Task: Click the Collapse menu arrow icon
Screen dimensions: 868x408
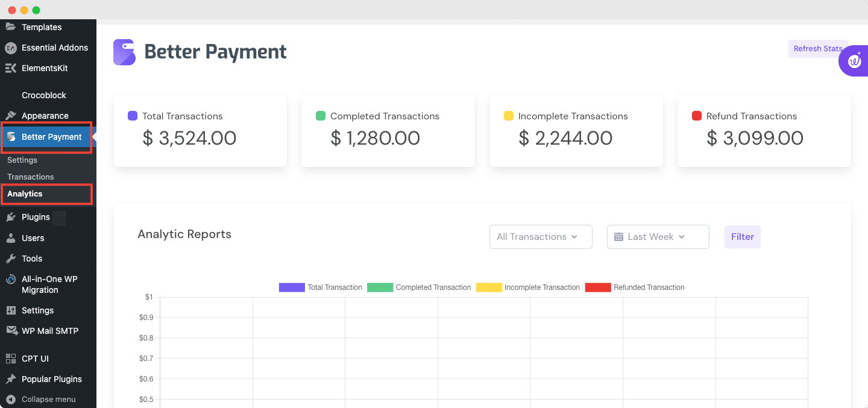Action: click(x=11, y=399)
